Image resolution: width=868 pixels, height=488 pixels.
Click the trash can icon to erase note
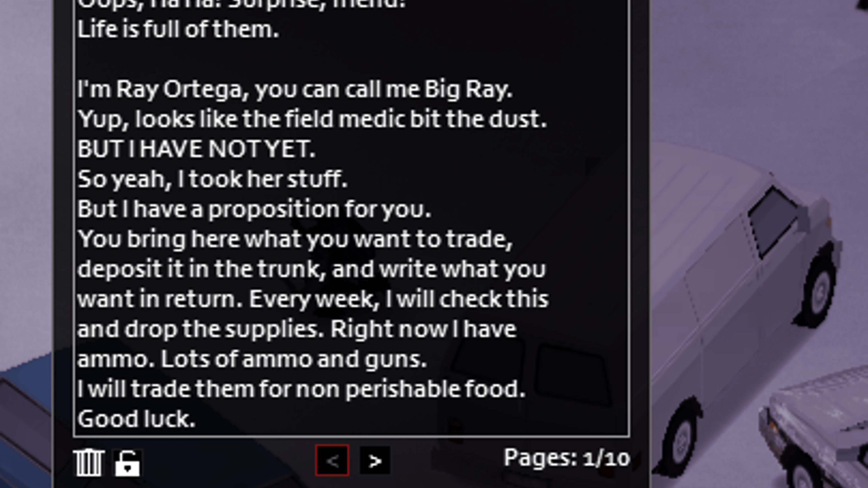click(x=89, y=463)
